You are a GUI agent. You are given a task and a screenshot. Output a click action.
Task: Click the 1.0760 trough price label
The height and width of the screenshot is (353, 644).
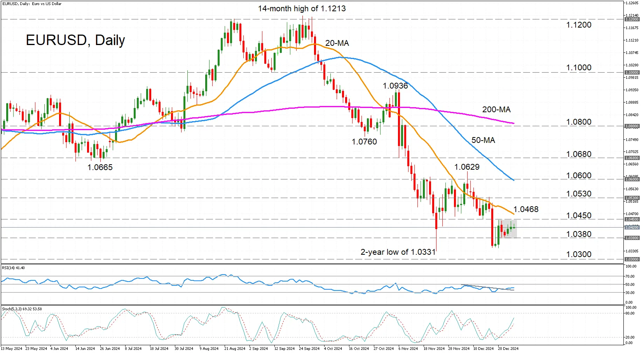[364, 142]
